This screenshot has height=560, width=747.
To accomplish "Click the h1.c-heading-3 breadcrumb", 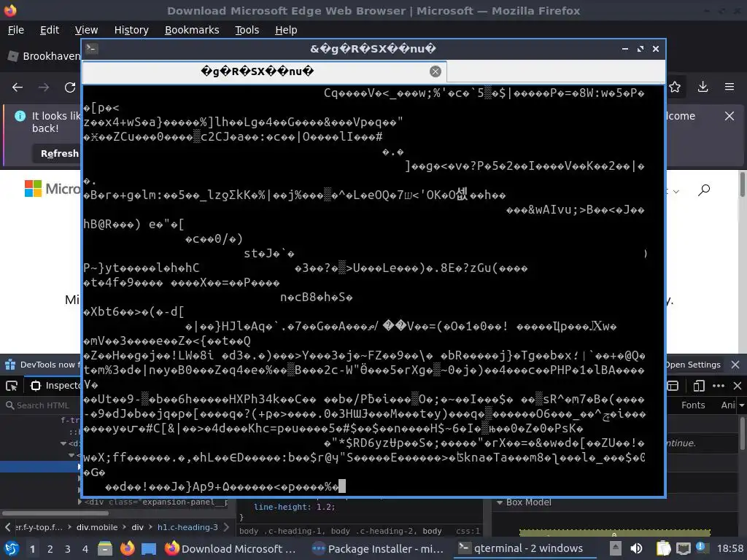I will (187, 527).
